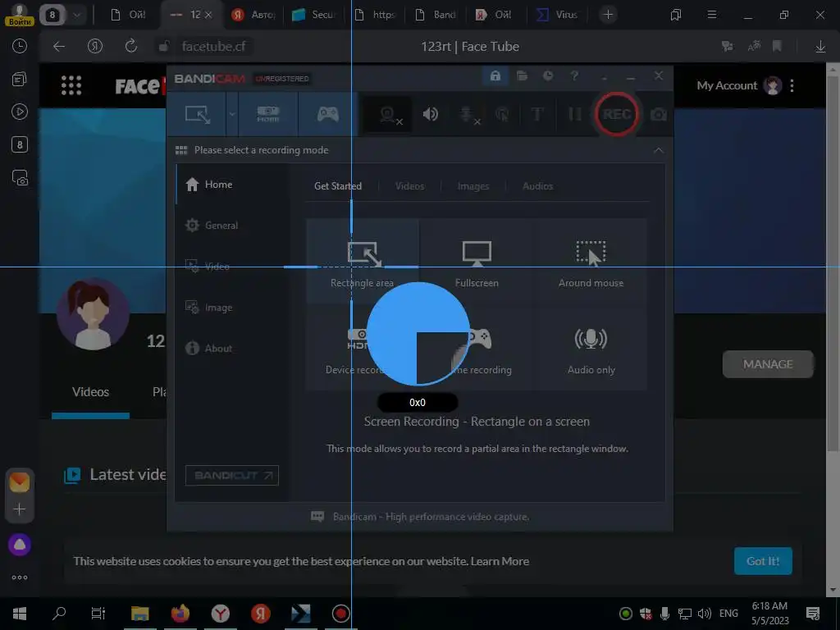840x630 pixels.
Task: Switch Bandicam to HDMI device recording mode
Action: pos(268,114)
